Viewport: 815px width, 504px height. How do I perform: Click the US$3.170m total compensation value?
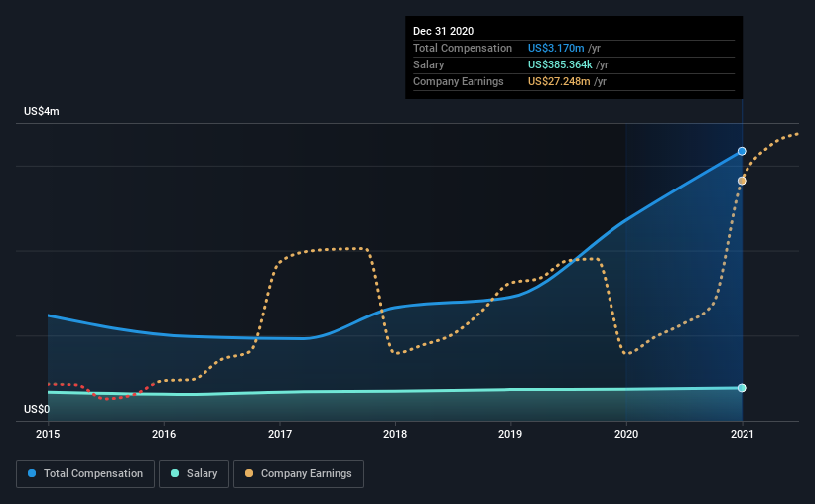[556, 48]
